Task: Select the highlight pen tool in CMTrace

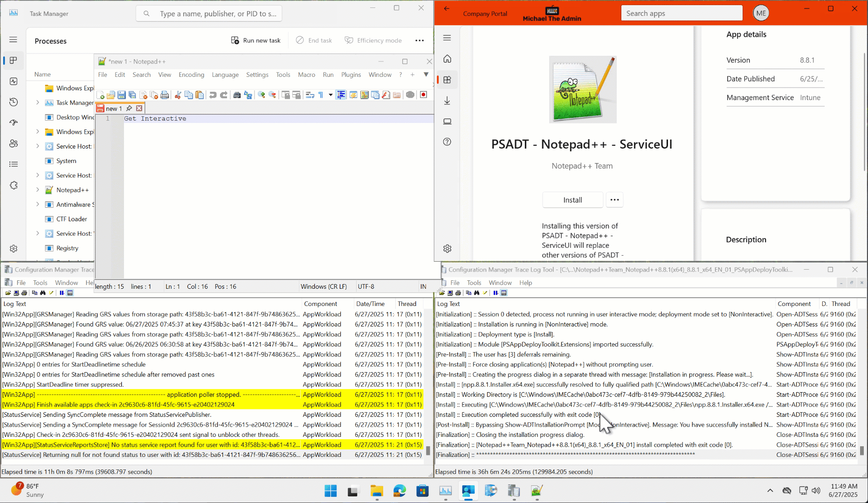Action: pos(51,293)
